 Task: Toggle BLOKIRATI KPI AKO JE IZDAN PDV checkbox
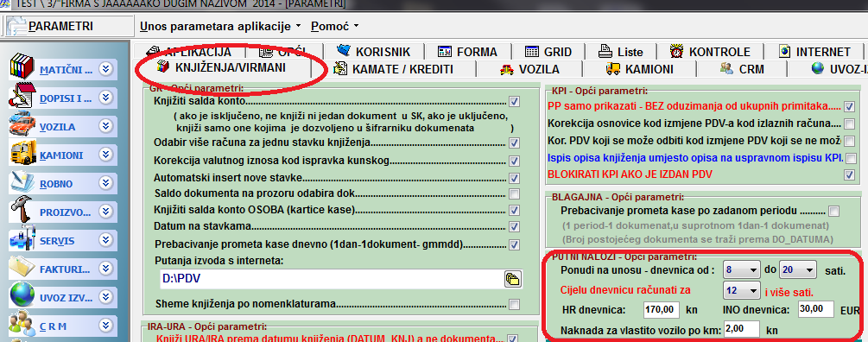[x=849, y=174]
